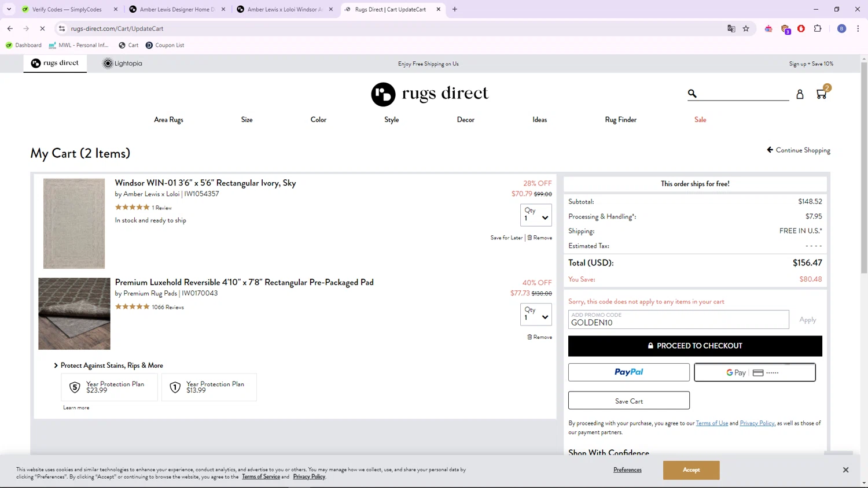This screenshot has width=868, height=488.
Task: Remove the Premium Luxehold pad from cart
Action: [539, 337]
